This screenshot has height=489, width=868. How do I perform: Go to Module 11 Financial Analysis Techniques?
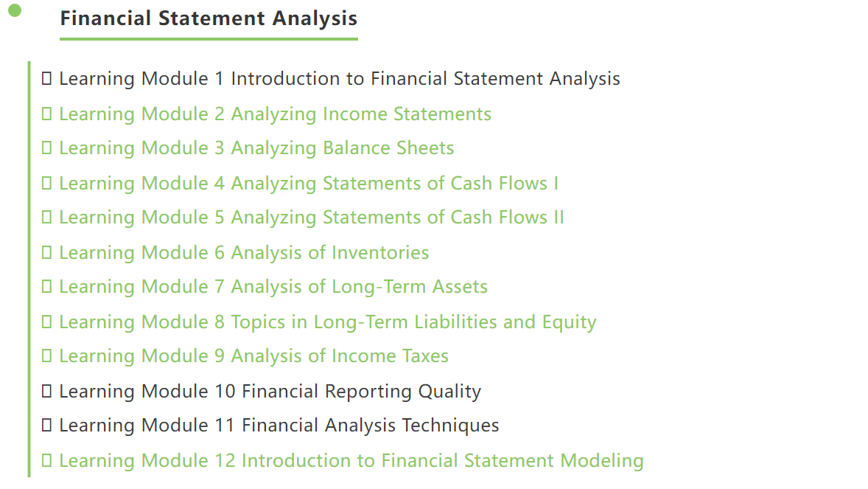279,426
